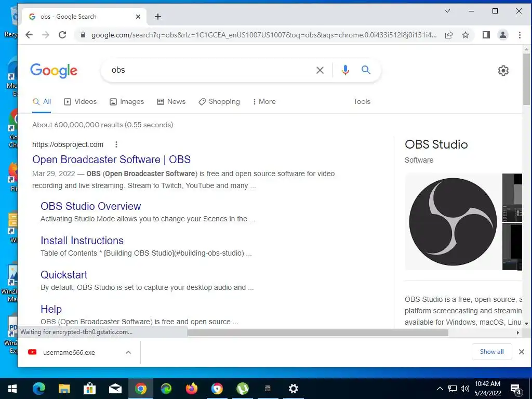Open the Quickstart link

(64, 275)
